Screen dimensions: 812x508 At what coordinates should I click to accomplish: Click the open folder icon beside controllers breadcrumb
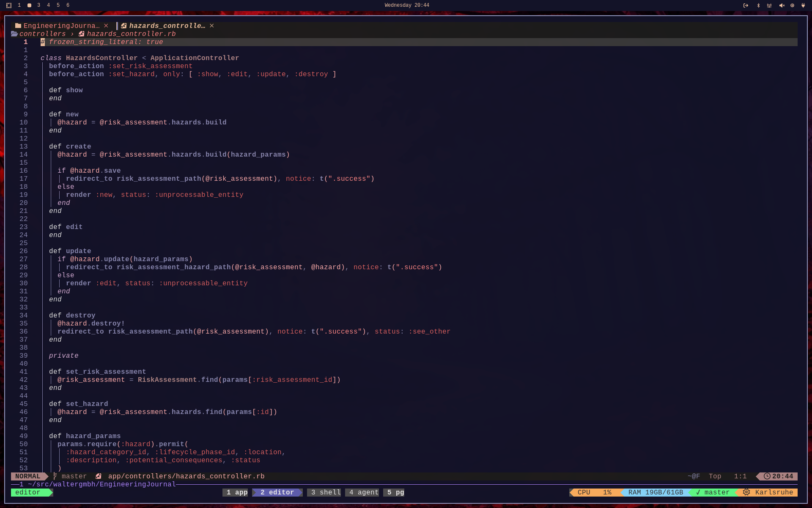pos(14,34)
